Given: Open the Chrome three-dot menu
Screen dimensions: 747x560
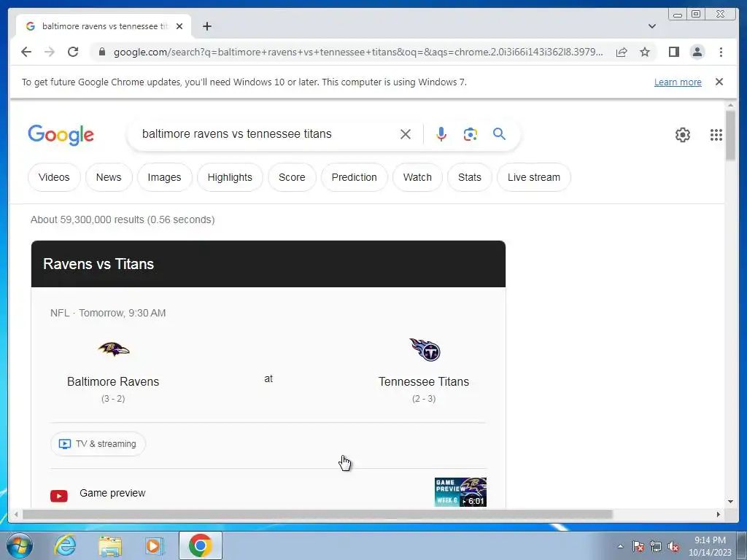Looking at the screenshot, I should click(721, 52).
